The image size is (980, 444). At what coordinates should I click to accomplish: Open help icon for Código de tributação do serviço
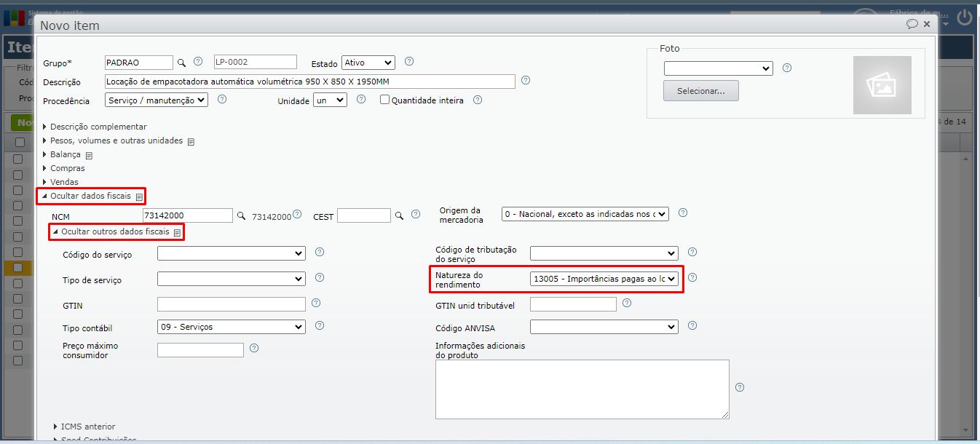692,252
